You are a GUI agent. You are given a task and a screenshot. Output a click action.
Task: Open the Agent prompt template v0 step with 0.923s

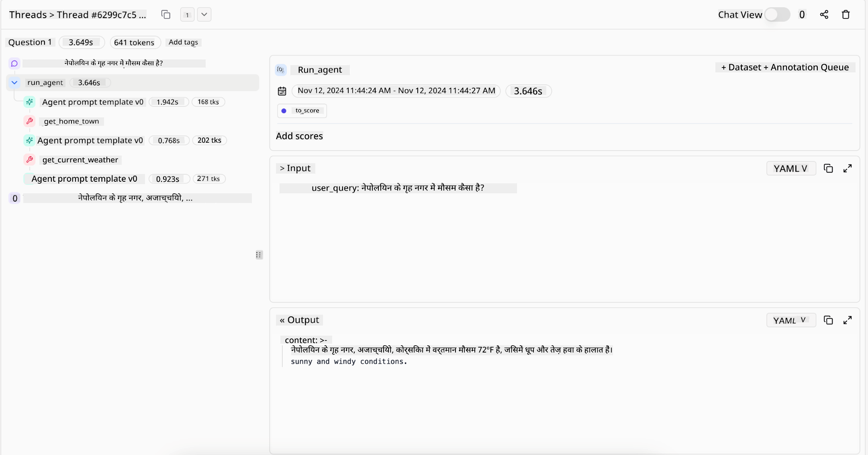84,179
